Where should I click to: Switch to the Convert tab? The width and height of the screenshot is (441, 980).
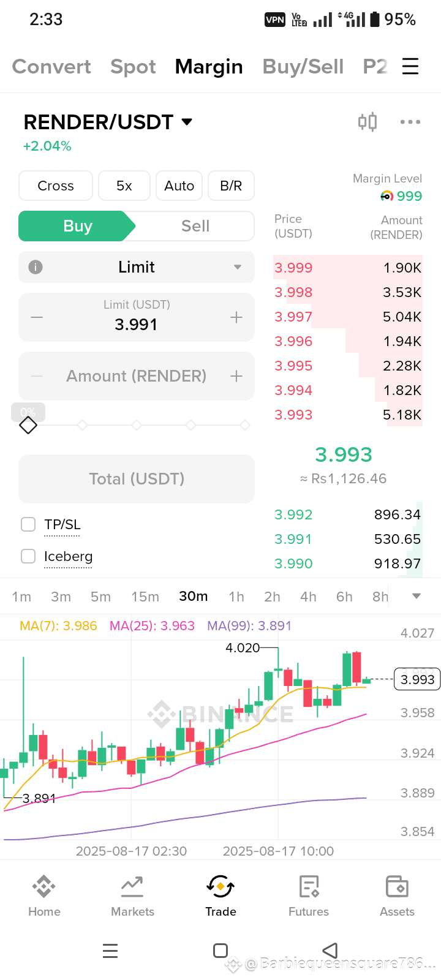[51, 66]
